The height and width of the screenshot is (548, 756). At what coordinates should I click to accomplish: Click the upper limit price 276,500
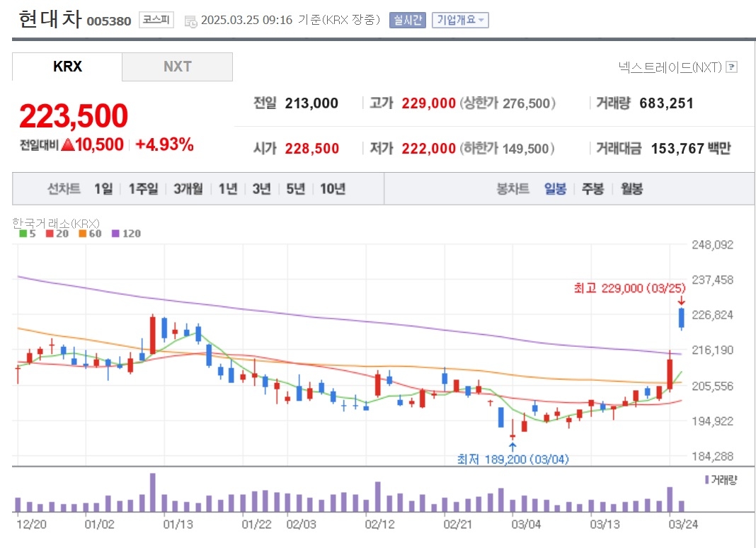pos(526,103)
